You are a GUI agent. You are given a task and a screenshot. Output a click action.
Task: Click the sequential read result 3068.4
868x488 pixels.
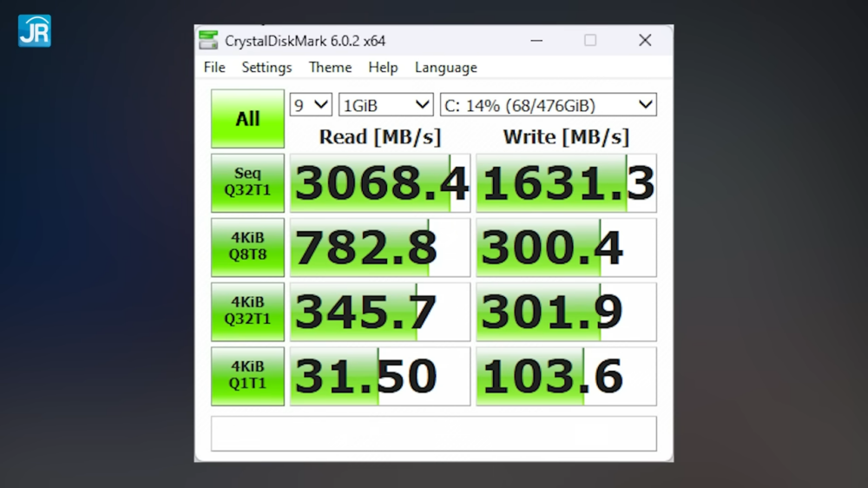coord(380,183)
